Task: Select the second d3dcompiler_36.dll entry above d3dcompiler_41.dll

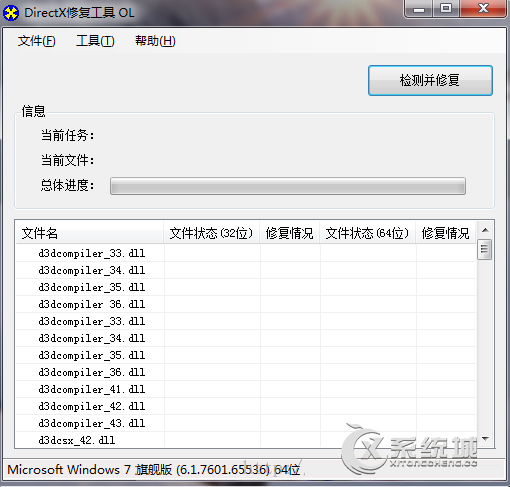Action: click(246, 372)
